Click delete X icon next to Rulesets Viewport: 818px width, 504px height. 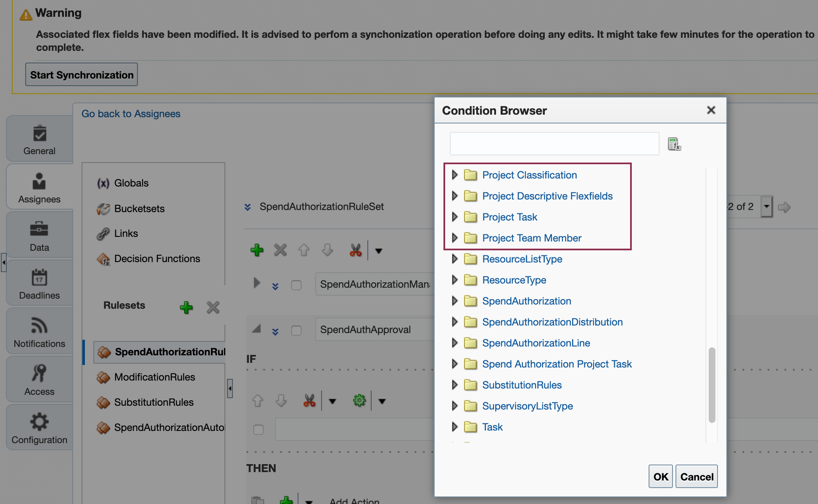click(213, 307)
